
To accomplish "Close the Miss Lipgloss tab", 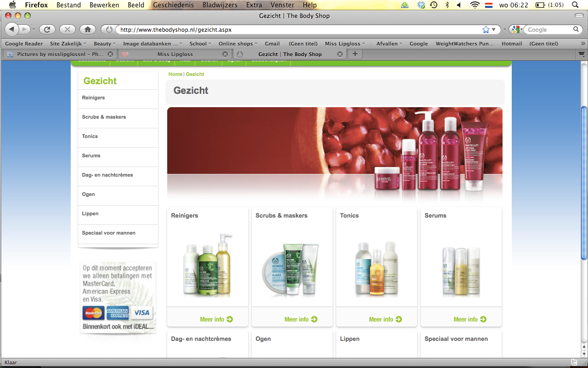I will (x=225, y=54).
